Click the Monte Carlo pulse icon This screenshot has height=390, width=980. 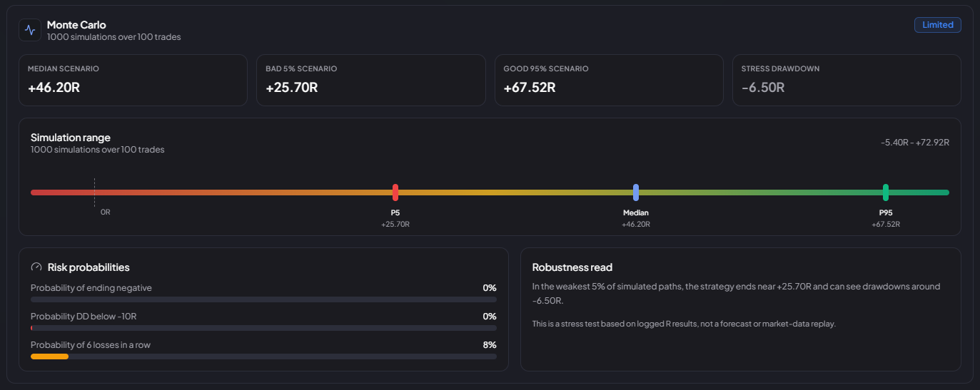(30, 30)
